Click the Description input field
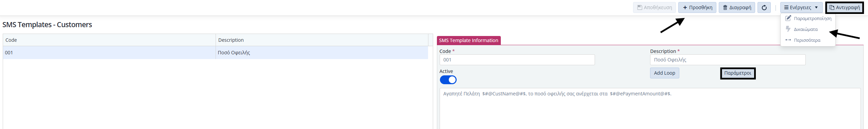 tap(728, 60)
